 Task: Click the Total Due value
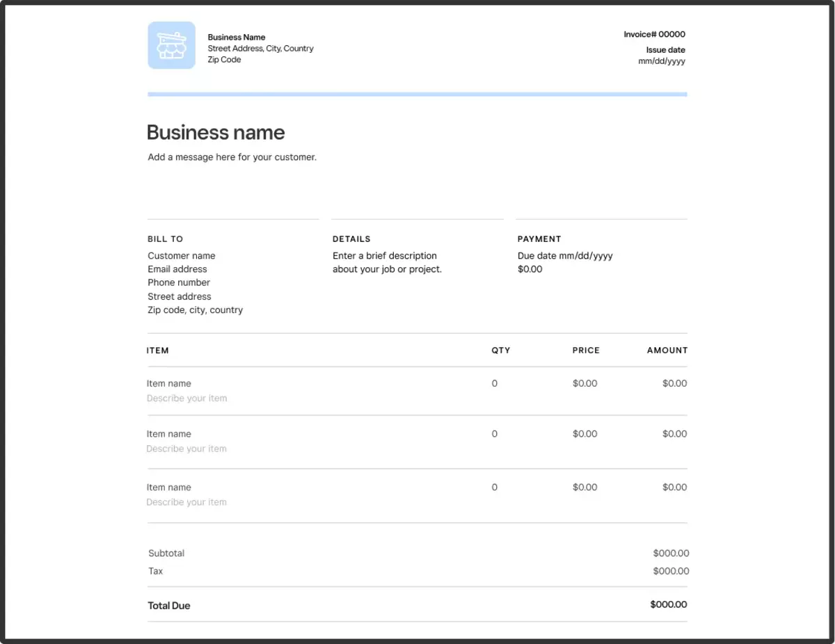[x=668, y=604]
